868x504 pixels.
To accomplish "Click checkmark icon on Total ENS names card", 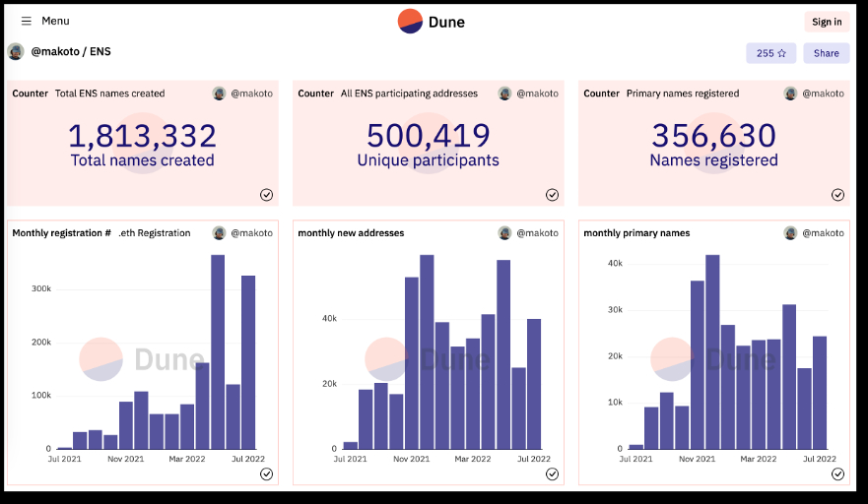I will [x=266, y=195].
